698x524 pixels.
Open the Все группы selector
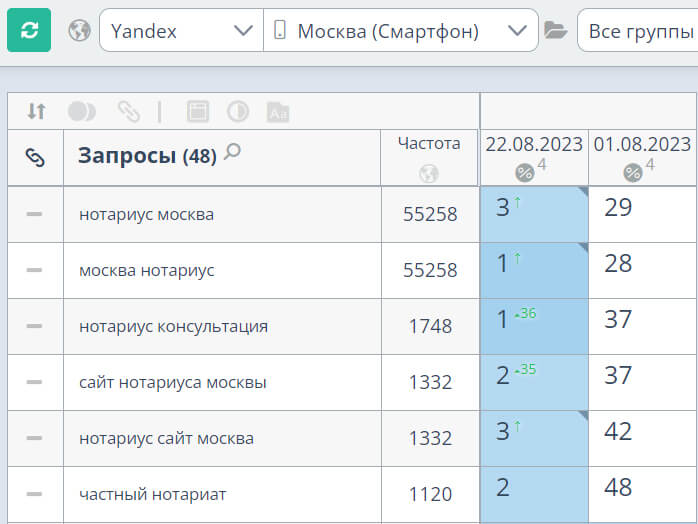(637, 30)
